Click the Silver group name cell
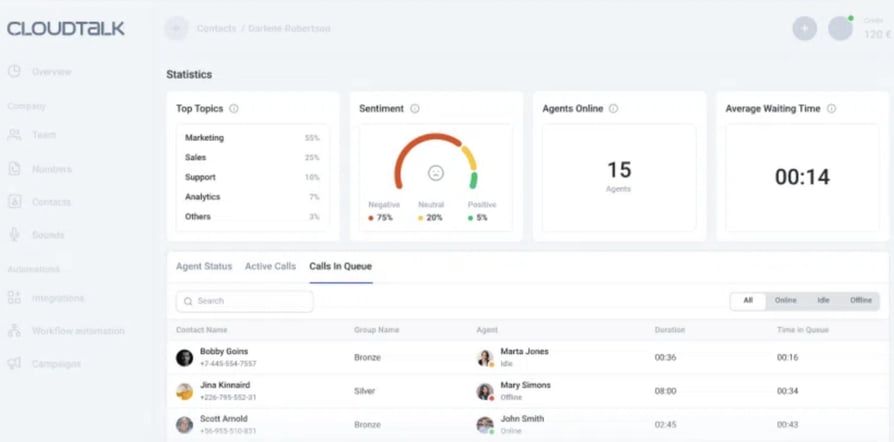894x442 pixels. click(364, 391)
